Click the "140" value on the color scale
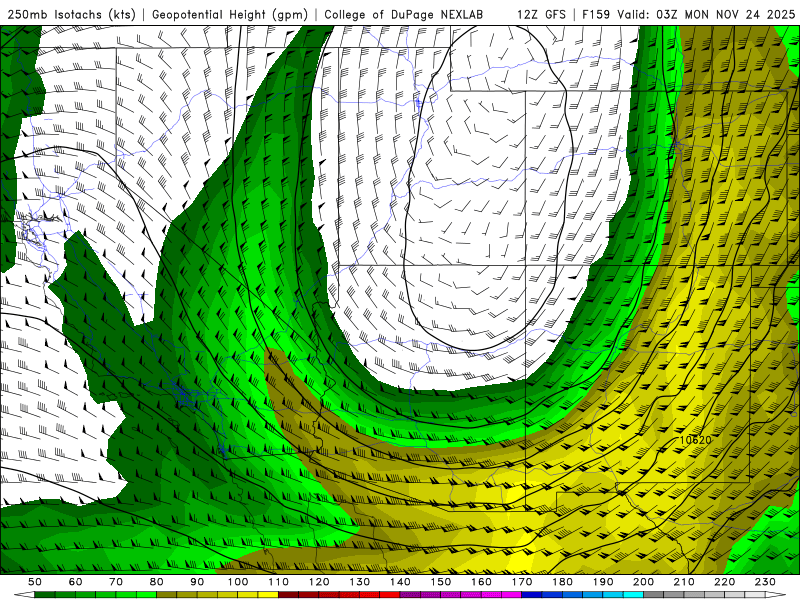The height and width of the screenshot is (600, 800). tap(400, 582)
